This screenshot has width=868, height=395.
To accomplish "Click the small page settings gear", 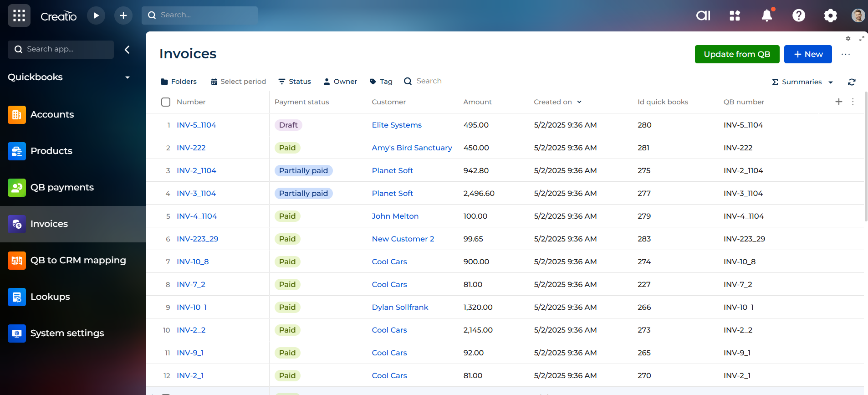I will [848, 39].
